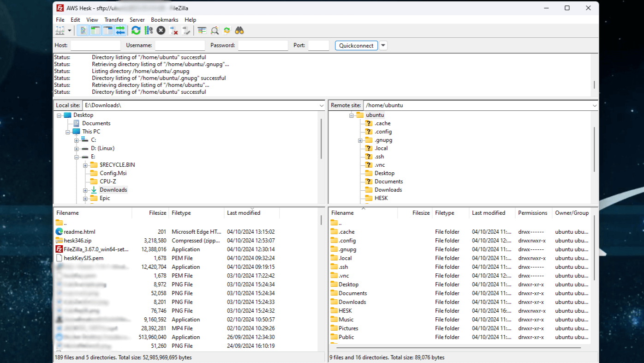The width and height of the screenshot is (644, 363).
Task: Open the file search tool
Action: (x=240, y=30)
